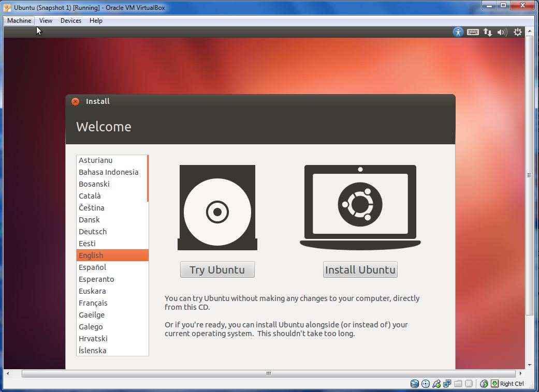Open the accessibility menu in Ubuntu panel

tap(458, 32)
